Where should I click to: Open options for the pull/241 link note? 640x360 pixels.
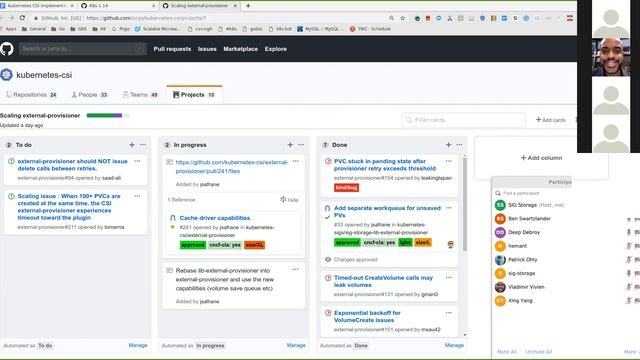point(296,161)
